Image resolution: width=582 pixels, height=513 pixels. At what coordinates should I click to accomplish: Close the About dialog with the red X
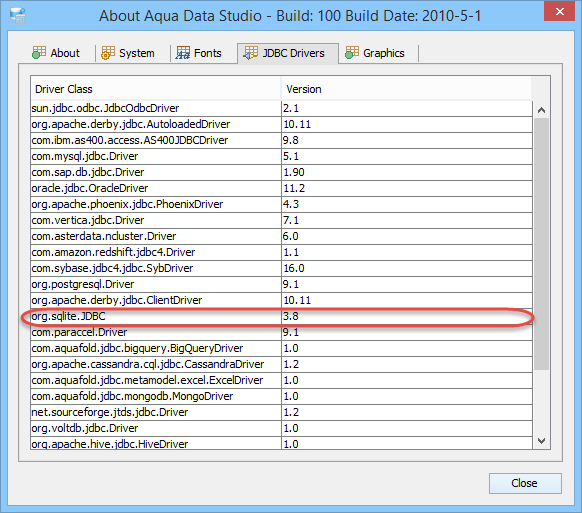tap(560, 12)
